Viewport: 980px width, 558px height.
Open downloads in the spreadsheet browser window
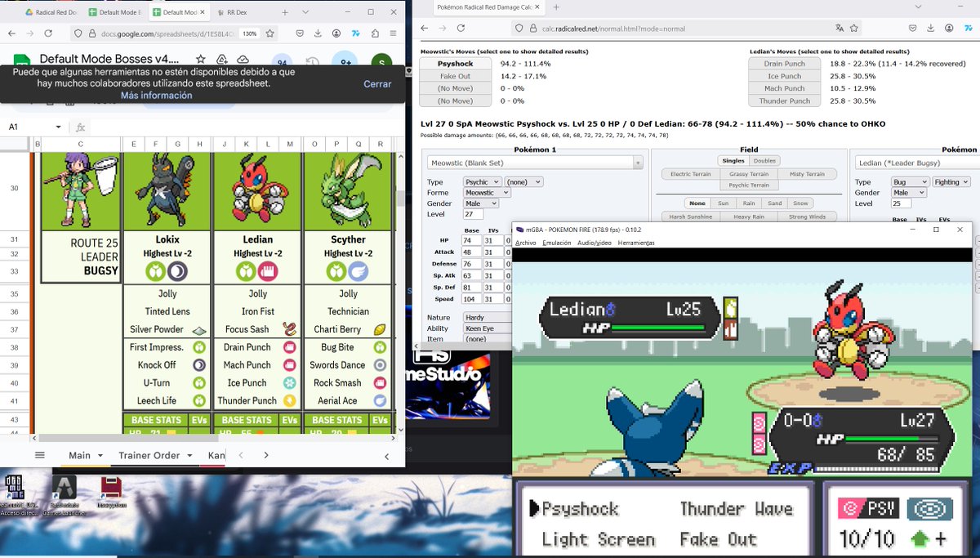(x=318, y=34)
